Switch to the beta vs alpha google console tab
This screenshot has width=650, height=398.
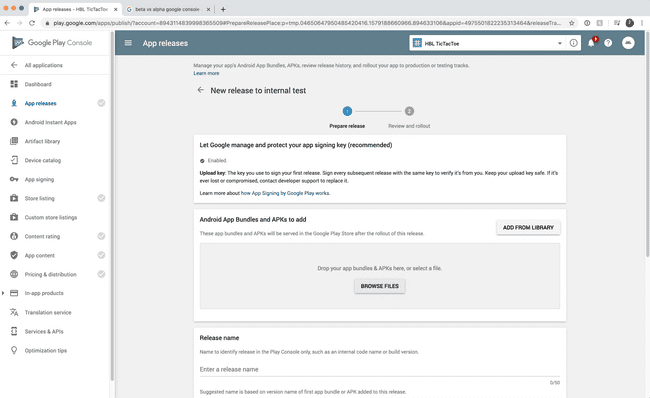(x=167, y=9)
